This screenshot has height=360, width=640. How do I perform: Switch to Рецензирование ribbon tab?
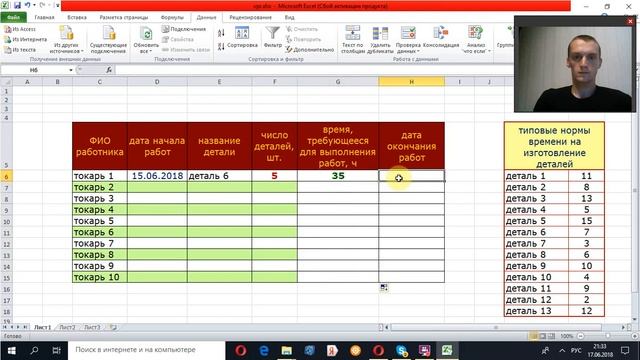(x=250, y=18)
